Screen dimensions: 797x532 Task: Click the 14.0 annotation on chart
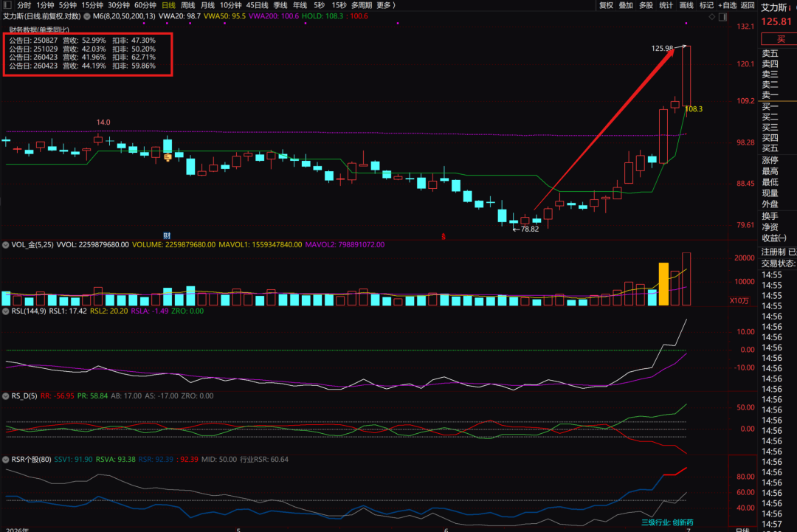click(103, 122)
